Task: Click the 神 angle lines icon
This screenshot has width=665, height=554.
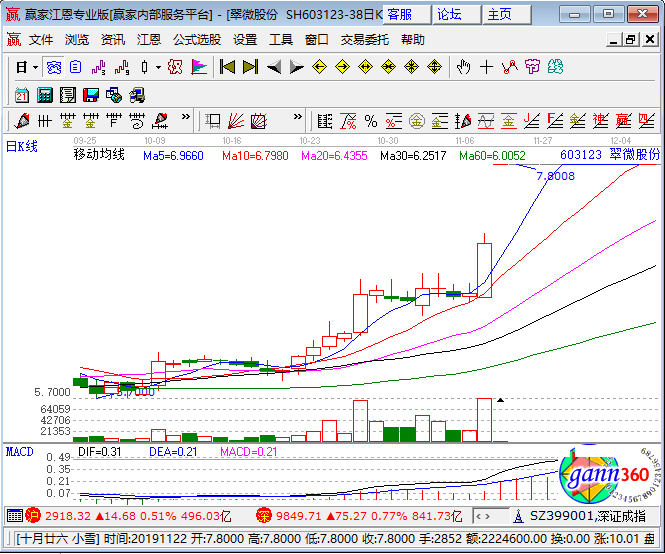Action: click(x=601, y=121)
